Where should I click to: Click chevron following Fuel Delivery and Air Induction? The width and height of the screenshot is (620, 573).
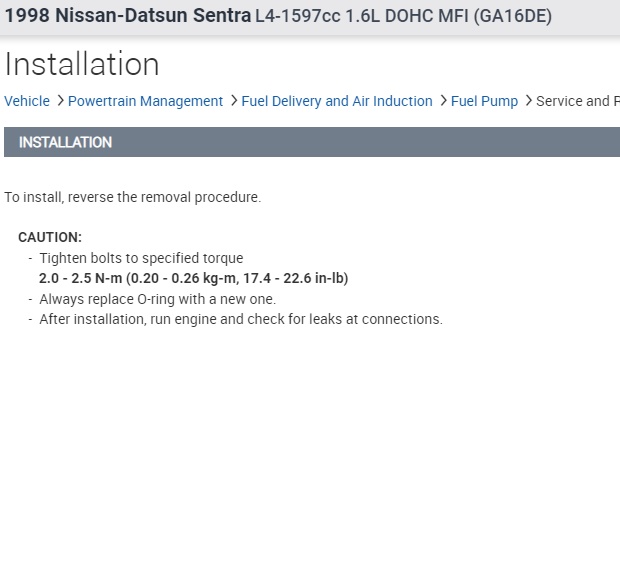[x=443, y=101]
